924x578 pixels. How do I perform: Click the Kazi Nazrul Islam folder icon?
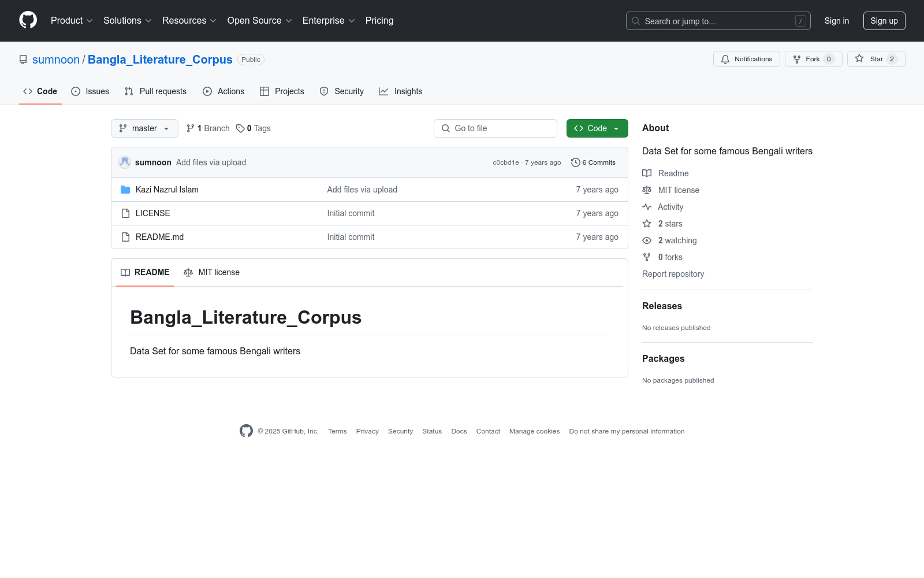tap(125, 190)
